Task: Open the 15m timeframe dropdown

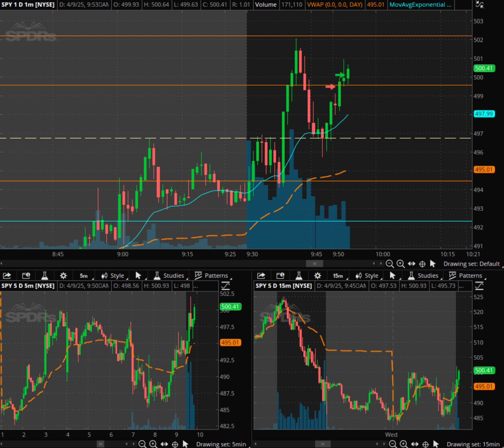Action: pyautogui.click(x=338, y=276)
